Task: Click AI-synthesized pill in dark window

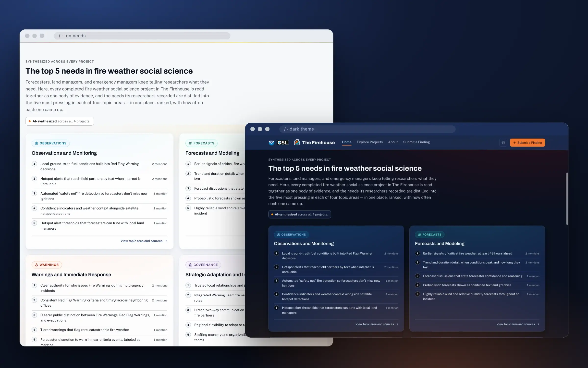Action: 299,214
